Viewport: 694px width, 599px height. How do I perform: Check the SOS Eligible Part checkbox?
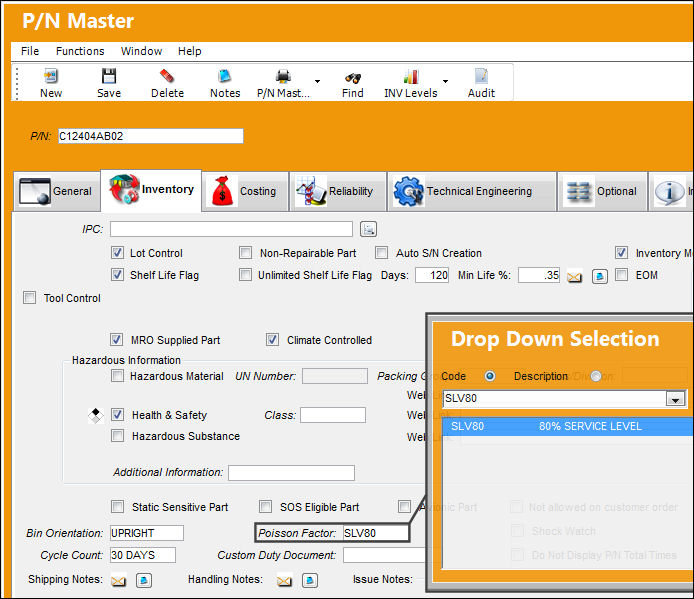pyautogui.click(x=266, y=506)
